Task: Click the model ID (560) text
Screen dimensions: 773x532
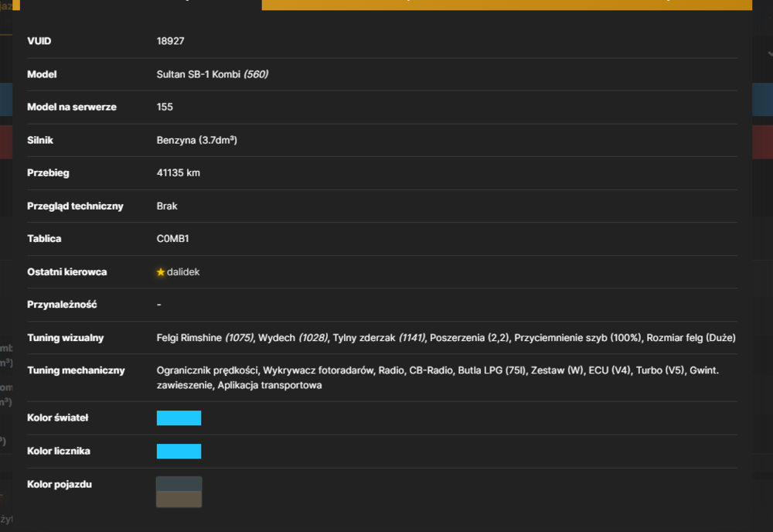Action: click(256, 74)
